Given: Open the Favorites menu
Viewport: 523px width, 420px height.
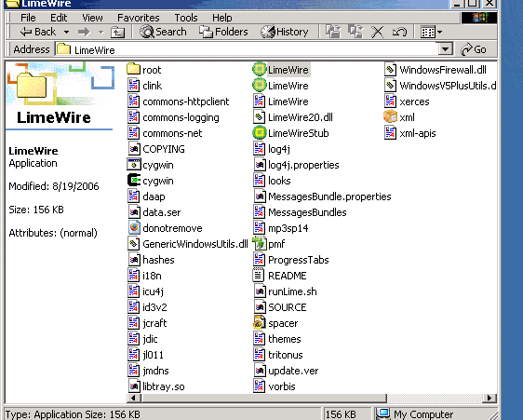Looking at the screenshot, I should click(139, 18).
